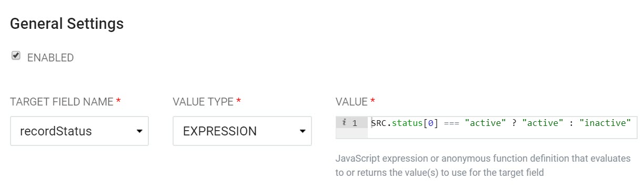This screenshot has width=644, height=190.
Task: Click the "inactive" string in the expression
Action: (x=605, y=123)
